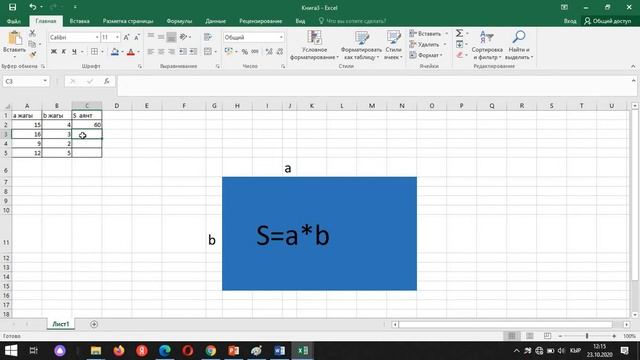This screenshot has height=360, width=640.
Task: Undo the last action in quick access
Action: [33, 7]
